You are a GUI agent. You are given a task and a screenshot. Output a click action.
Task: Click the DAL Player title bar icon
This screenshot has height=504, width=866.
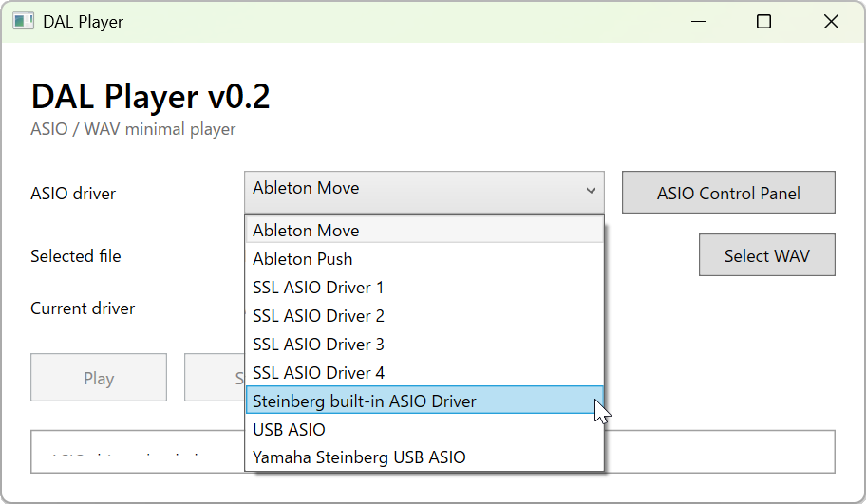[x=23, y=22]
